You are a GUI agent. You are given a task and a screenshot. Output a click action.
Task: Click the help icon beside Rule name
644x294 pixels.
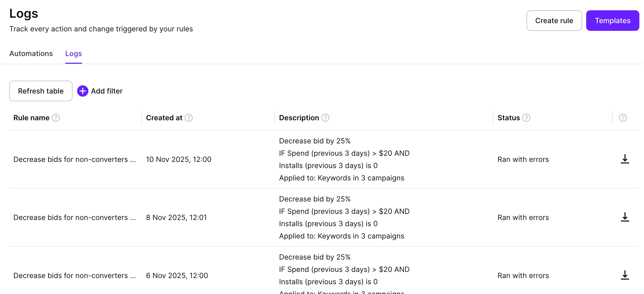point(56,118)
